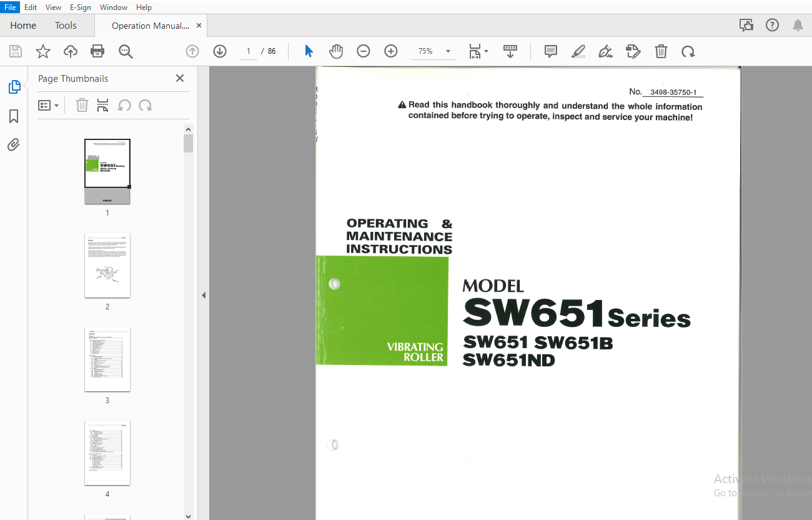The width and height of the screenshot is (812, 520).
Task: Open the Help question mark icon
Action: (773, 25)
